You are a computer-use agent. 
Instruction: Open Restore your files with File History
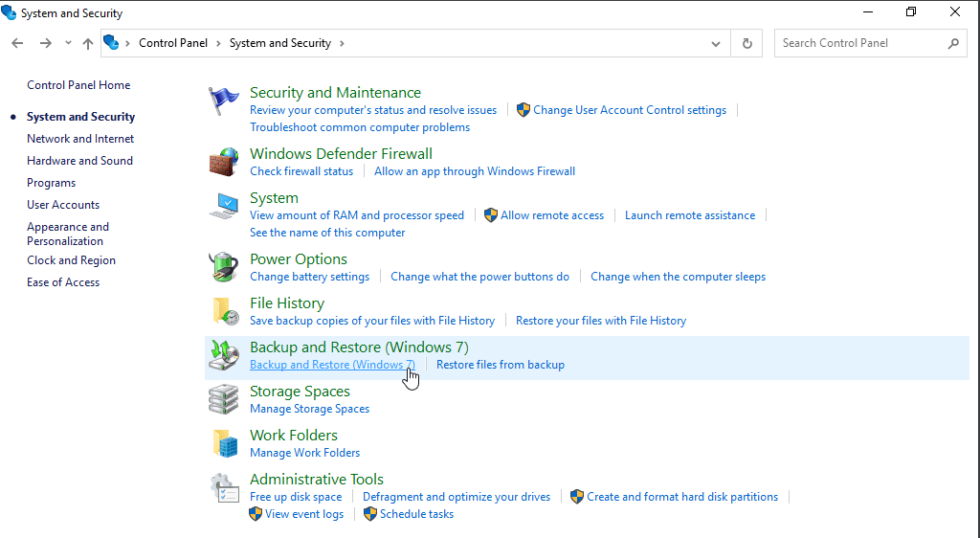coord(601,321)
